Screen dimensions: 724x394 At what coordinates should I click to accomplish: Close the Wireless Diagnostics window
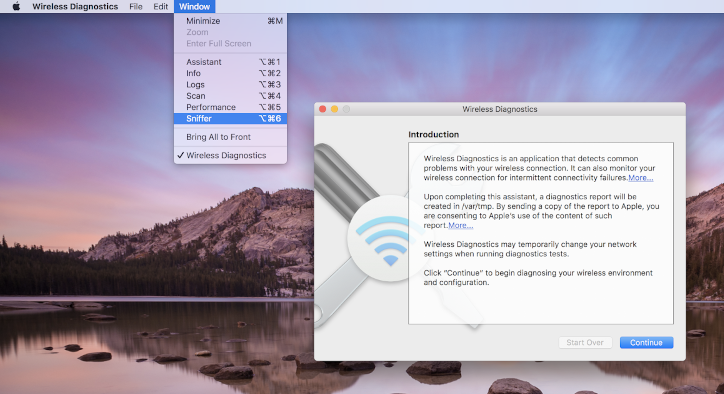(322, 109)
